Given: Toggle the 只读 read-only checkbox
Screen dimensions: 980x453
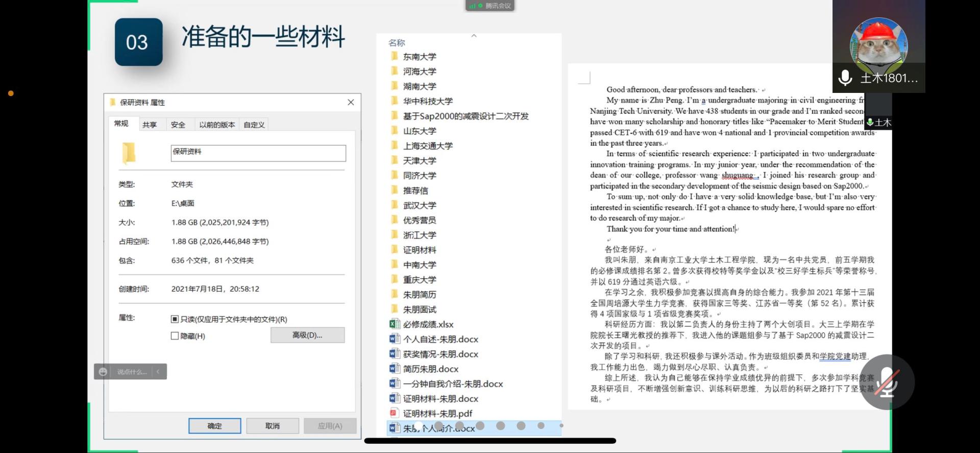Looking at the screenshot, I should [175, 319].
